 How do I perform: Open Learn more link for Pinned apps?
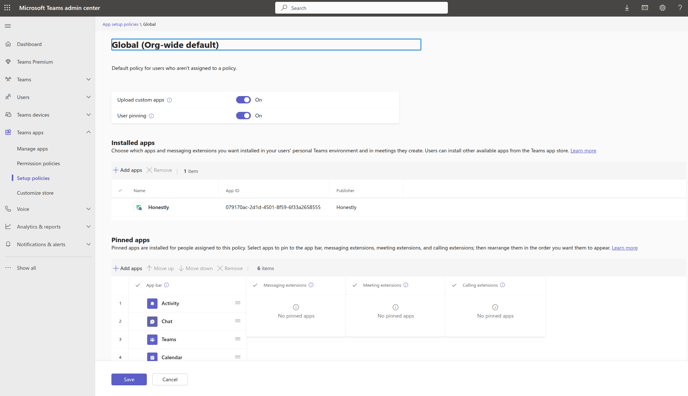click(624, 248)
